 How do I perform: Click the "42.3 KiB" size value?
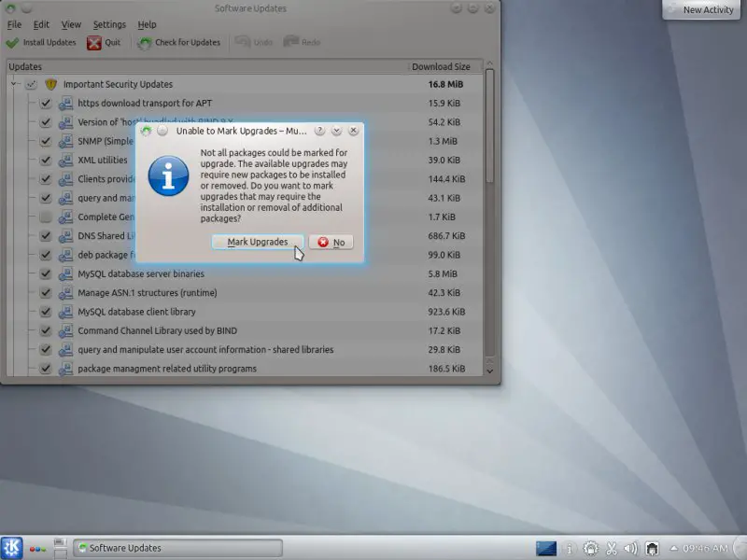coord(444,293)
